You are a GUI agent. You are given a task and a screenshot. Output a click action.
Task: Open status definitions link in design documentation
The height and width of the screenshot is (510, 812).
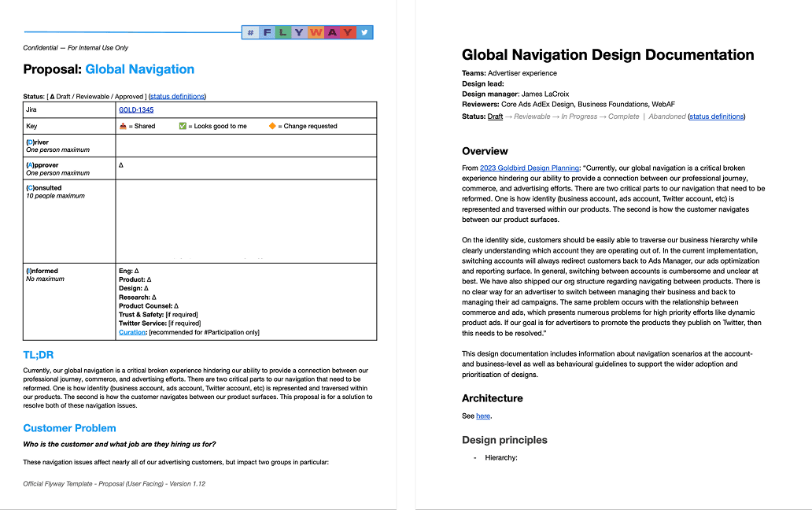click(x=716, y=116)
